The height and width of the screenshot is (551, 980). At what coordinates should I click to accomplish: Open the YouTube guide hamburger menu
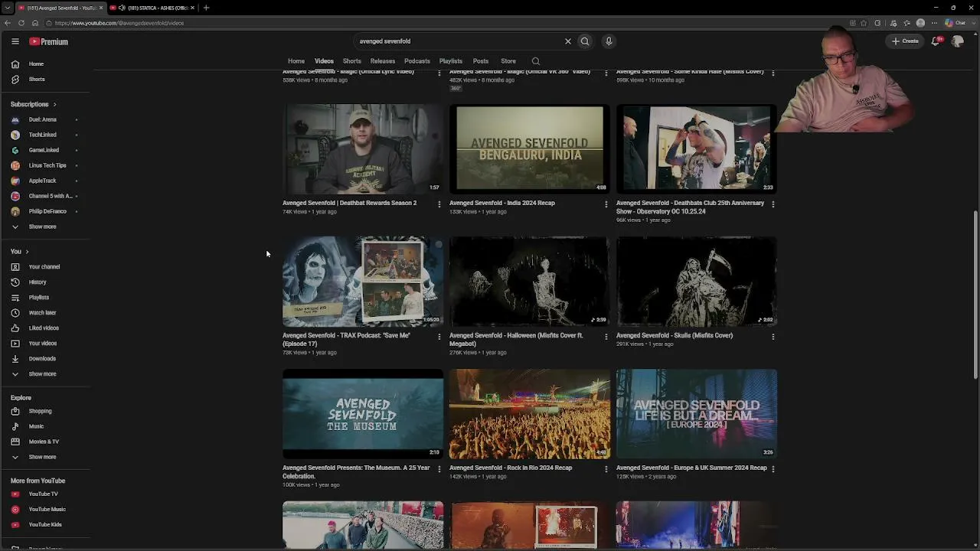[x=15, y=41]
